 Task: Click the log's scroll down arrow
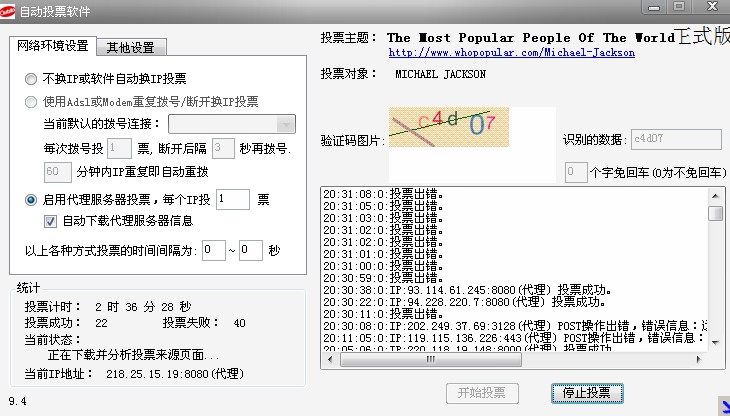point(716,343)
